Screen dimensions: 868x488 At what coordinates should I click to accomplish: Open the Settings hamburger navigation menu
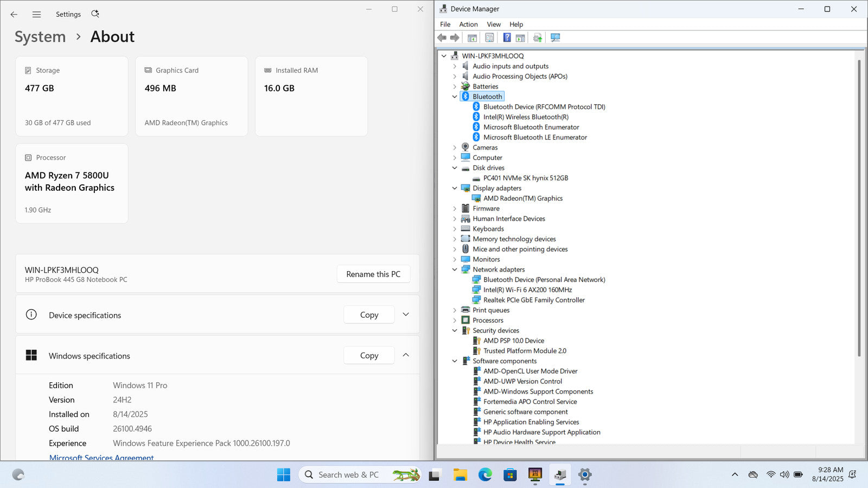pyautogui.click(x=36, y=14)
